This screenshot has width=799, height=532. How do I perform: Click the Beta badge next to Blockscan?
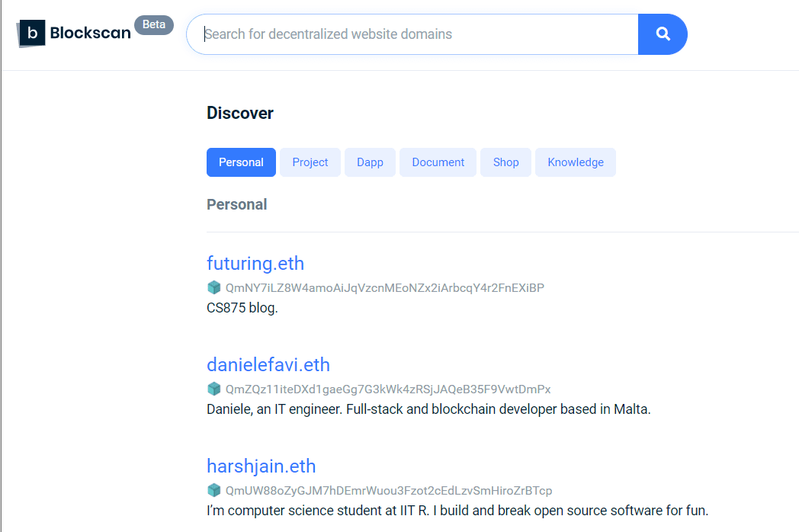click(x=154, y=24)
